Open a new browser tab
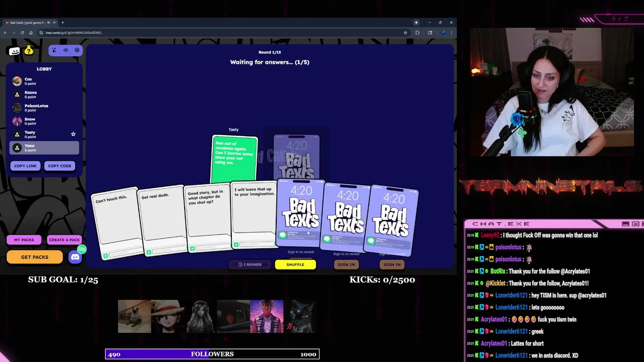Screen dimensions: 644x362 pos(63,23)
